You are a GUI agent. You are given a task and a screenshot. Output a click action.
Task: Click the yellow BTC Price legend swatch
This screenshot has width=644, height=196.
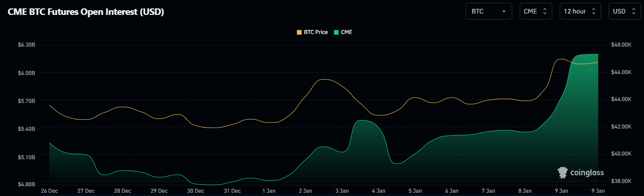(299, 32)
